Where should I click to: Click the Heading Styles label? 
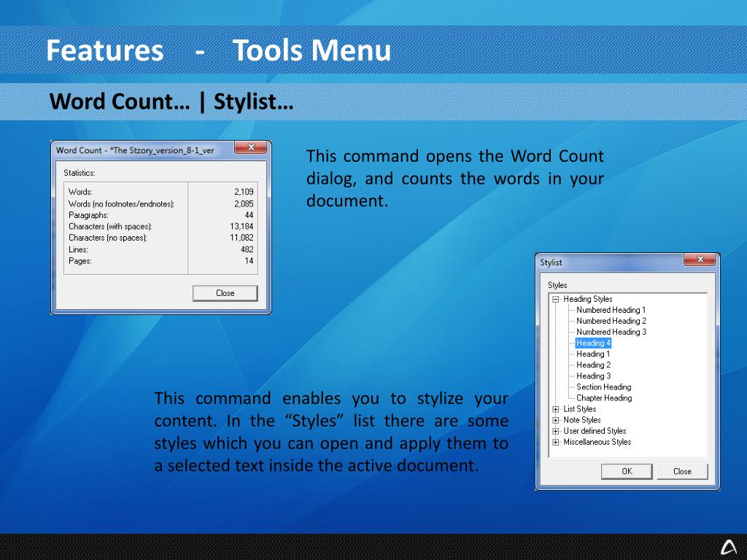pos(588,299)
